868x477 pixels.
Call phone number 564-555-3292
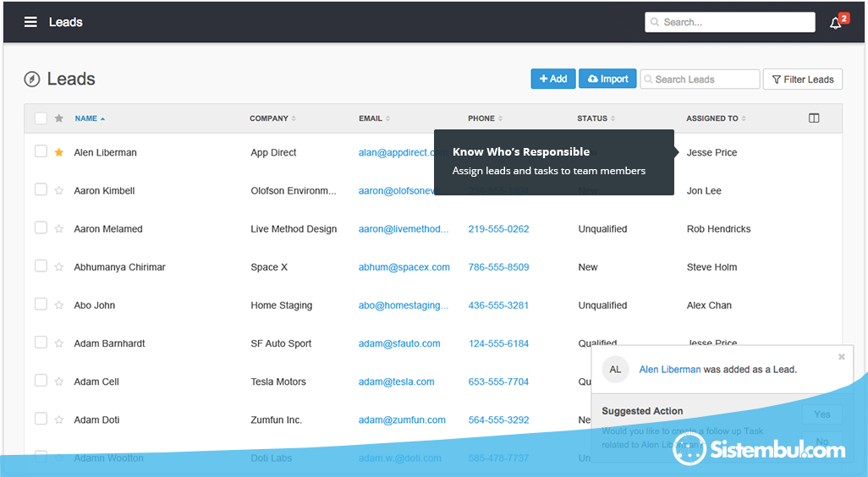(499, 419)
